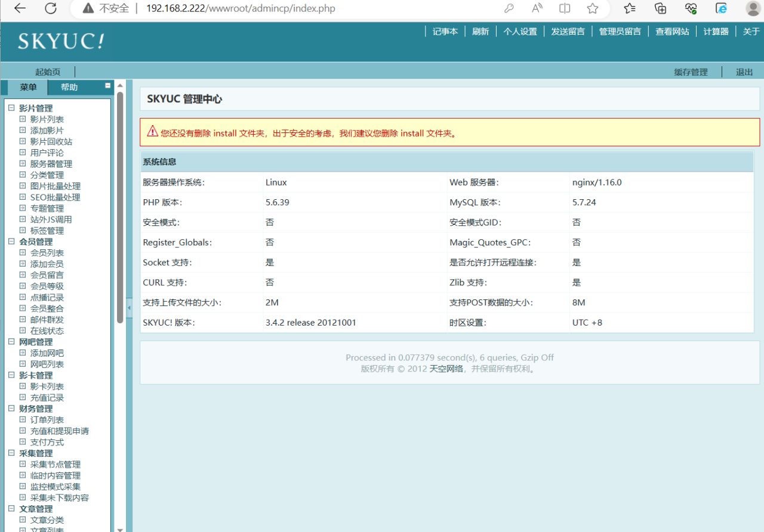The image size is (764, 532).
Task: Open the browser essentials heart icon
Action: click(x=691, y=8)
